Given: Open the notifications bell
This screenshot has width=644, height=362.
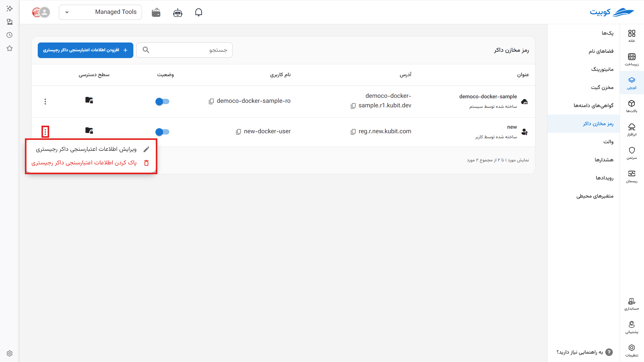Looking at the screenshot, I should pos(198,12).
